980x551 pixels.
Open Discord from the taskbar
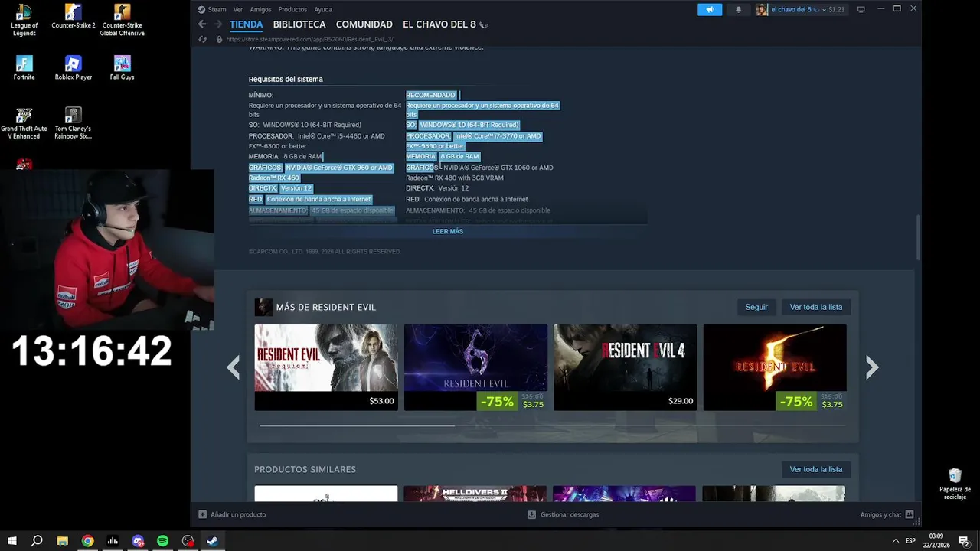pos(138,541)
